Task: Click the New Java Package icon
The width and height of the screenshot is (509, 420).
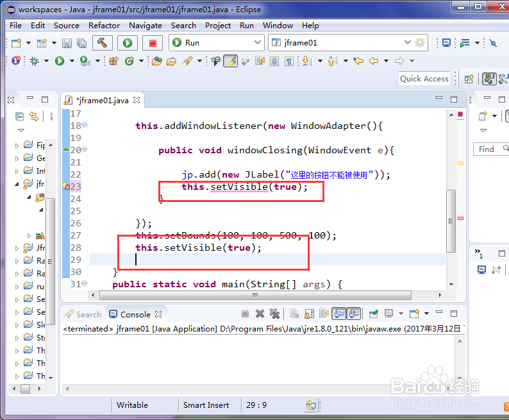Action: coord(113,61)
